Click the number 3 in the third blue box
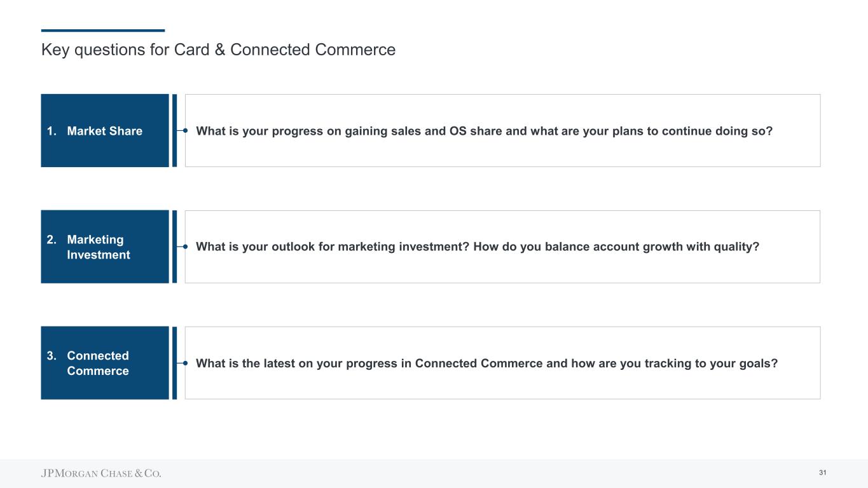Image resolution: width=868 pixels, height=488 pixels. pyautogui.click(x=51, y=356)
